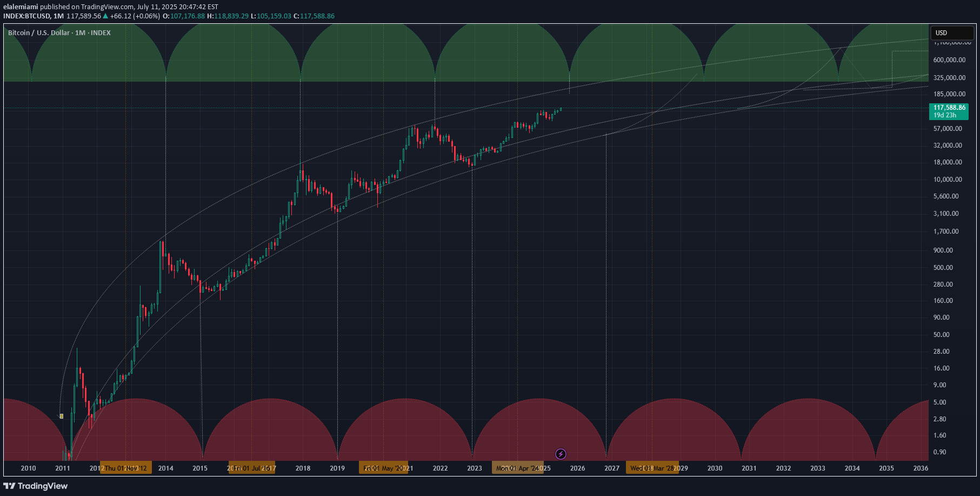Screen dimensions: 980x496
Task: Select the small yellow square anchor marker
Action: click(x=62, y=416)
